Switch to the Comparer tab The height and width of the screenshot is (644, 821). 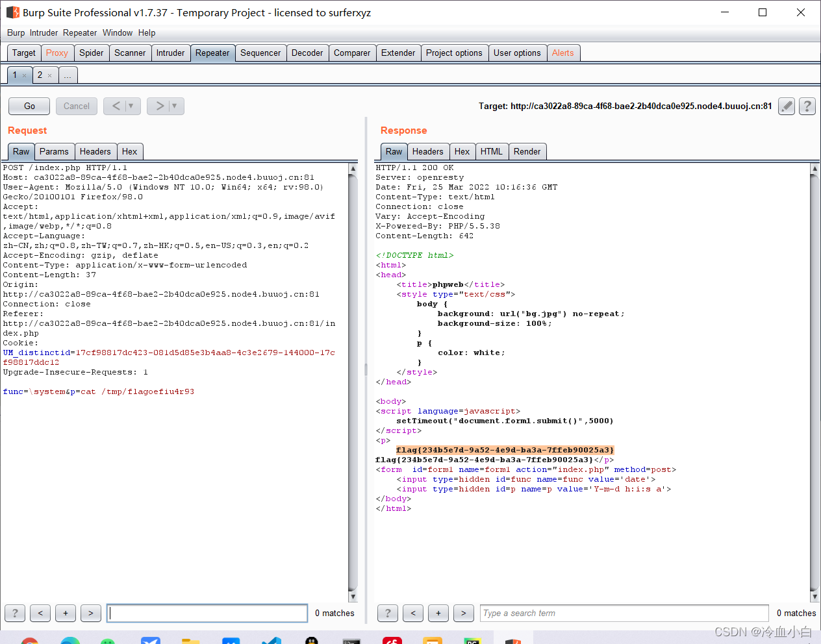(x=352, y=53)
